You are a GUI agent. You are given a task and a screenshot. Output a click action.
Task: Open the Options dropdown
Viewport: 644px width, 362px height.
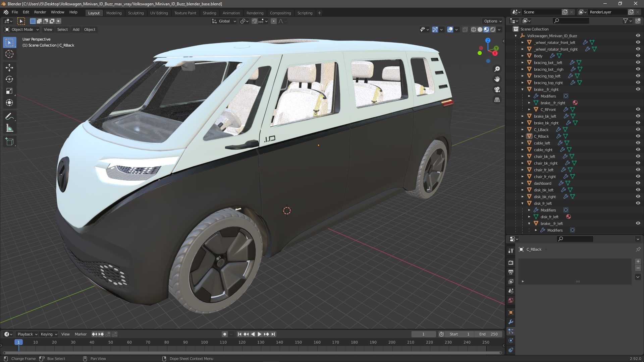(493, 21)
